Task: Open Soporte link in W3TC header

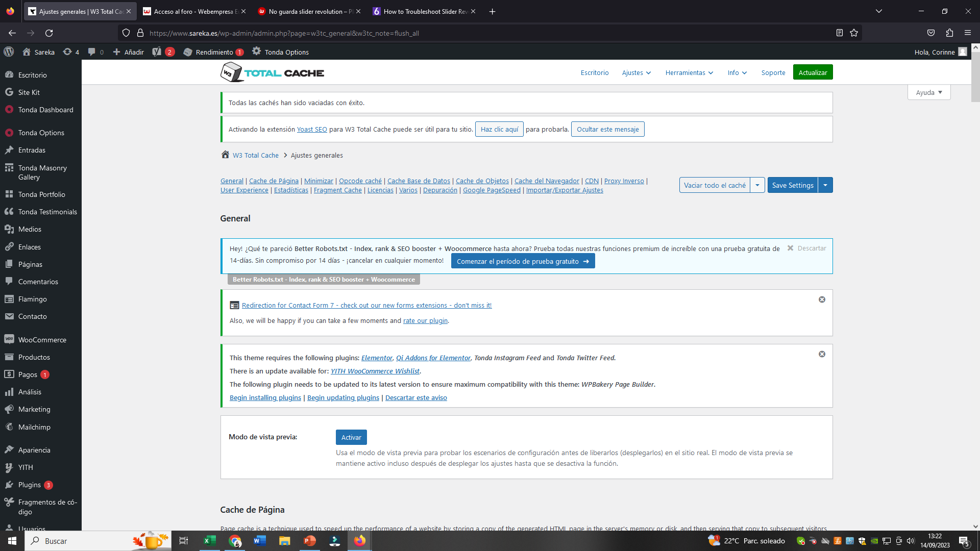Action: pyautogui.click(x=773, y=72)
